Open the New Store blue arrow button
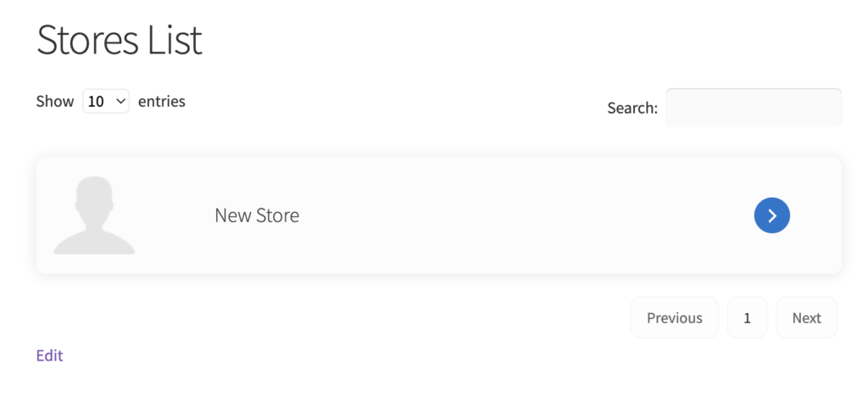The width and height of the screenshot is (868, 402). pos(771,215)
